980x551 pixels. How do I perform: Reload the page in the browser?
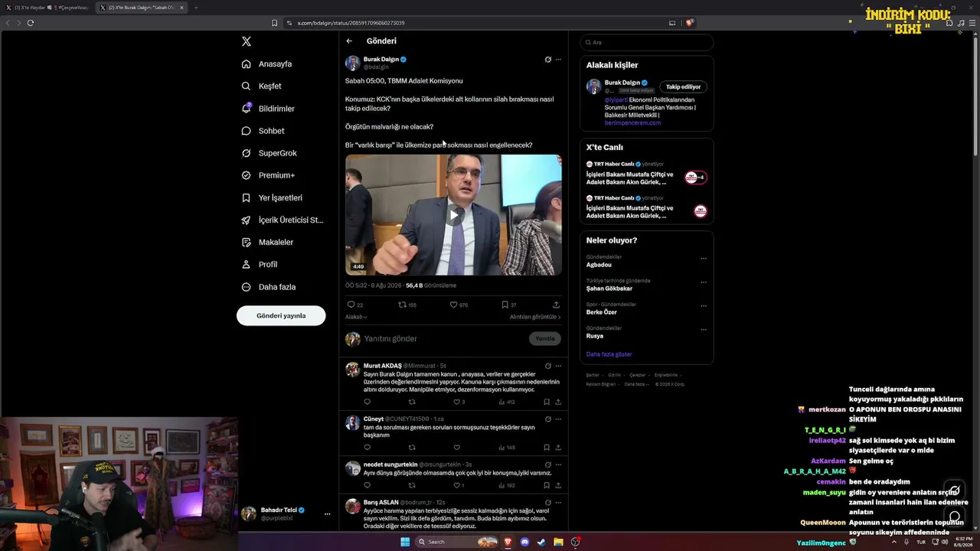coord(31,23)
